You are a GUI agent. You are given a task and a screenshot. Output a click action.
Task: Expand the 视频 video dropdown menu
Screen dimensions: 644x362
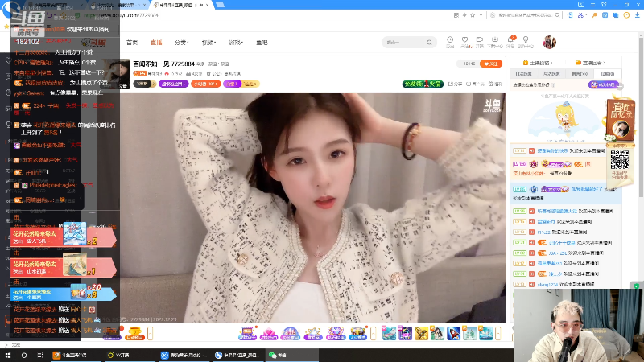click(208, 43)
